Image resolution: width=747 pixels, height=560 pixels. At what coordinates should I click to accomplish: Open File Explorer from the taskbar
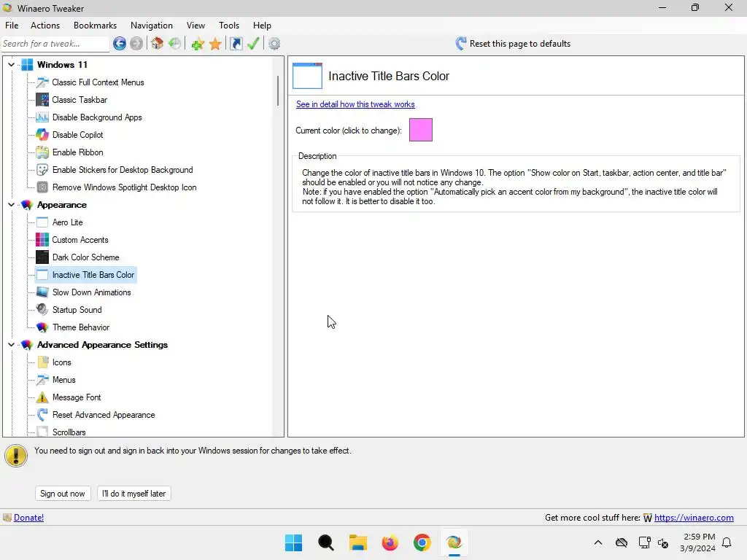click(357, 542)
